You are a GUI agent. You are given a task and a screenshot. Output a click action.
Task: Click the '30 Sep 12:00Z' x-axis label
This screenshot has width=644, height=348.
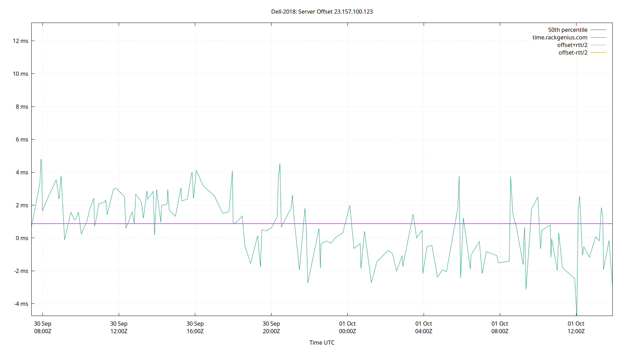tap(119, 327)
